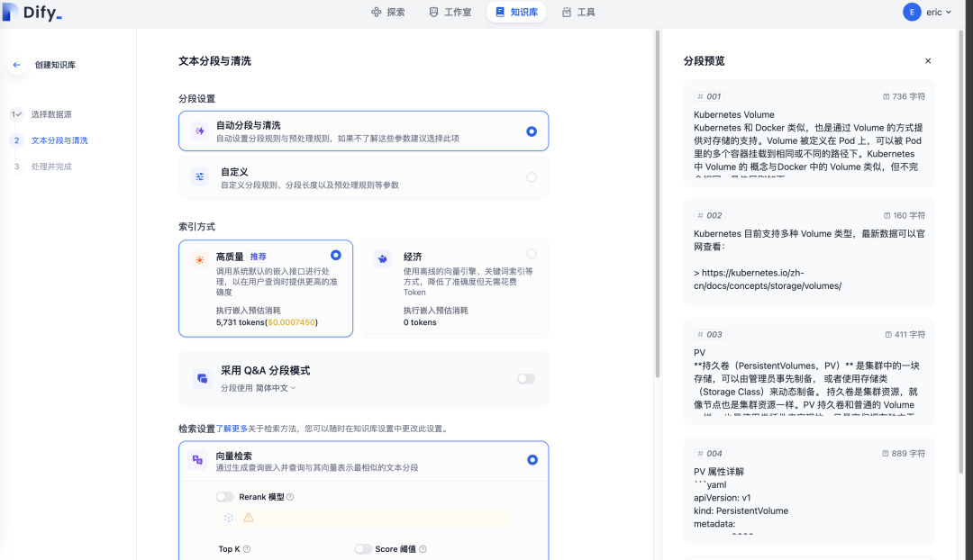The image size is (973, 560).
Task: Click the kubernetes.io URL in segment 002
Action: pos(768,279)
